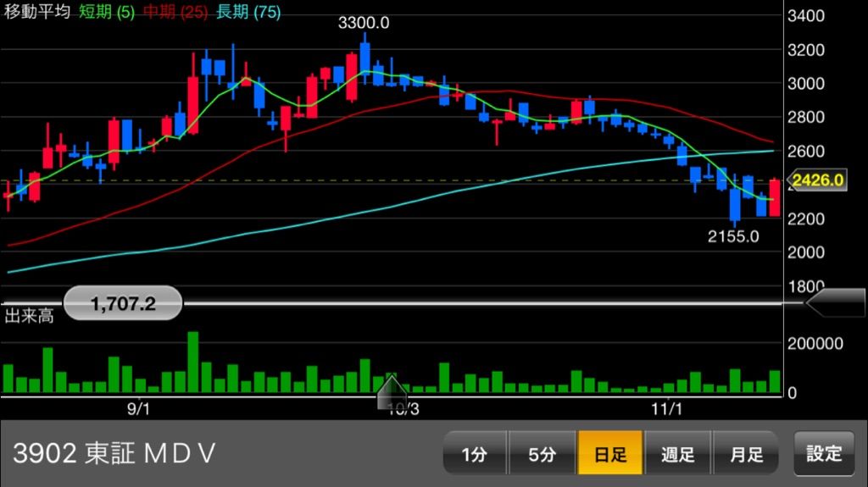The image size is (868, 487).
Task: Open the 設定 settings button
Action: (824, 453)
